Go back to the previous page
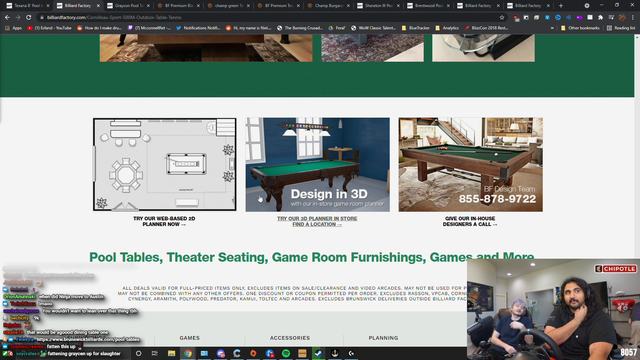The image size is (640, 360). point(7,18)
